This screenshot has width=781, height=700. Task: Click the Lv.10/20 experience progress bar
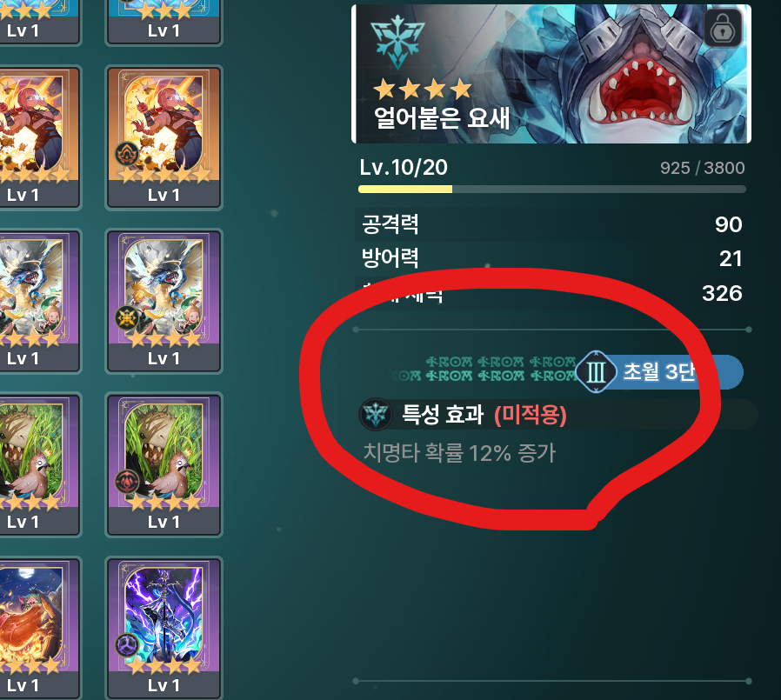coord(552,190)
